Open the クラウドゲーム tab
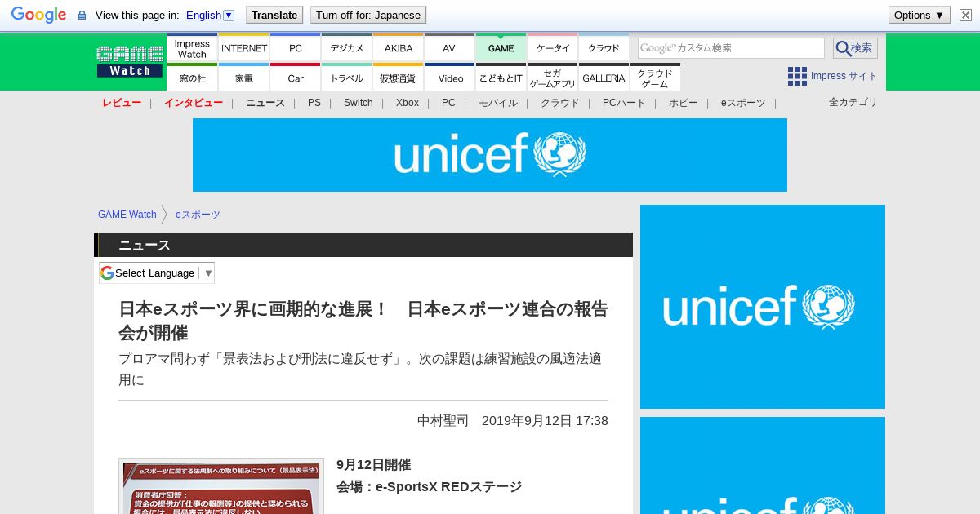This screenshot has width=980, height=514. point(655,78)
